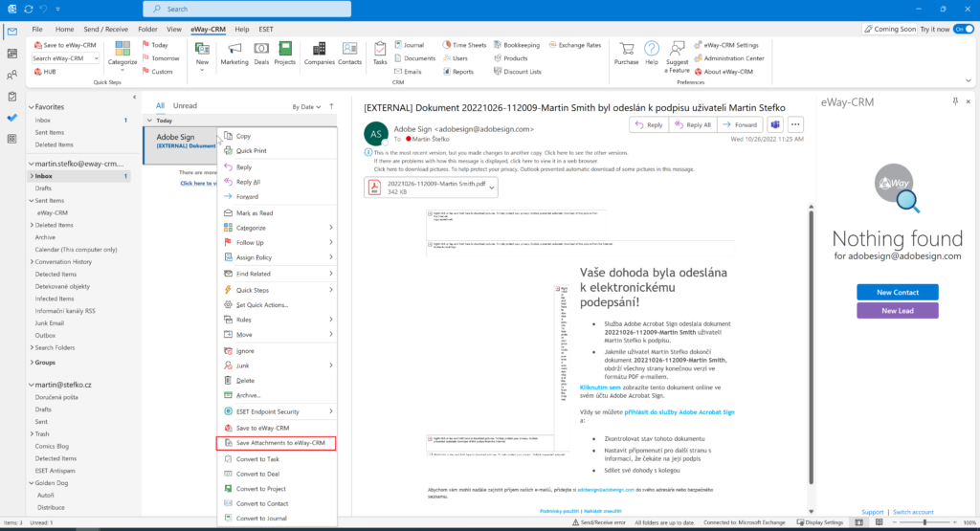Screen dimensions: 980x531
Task: Collapse the Today group in the message list
Action: 149,121
